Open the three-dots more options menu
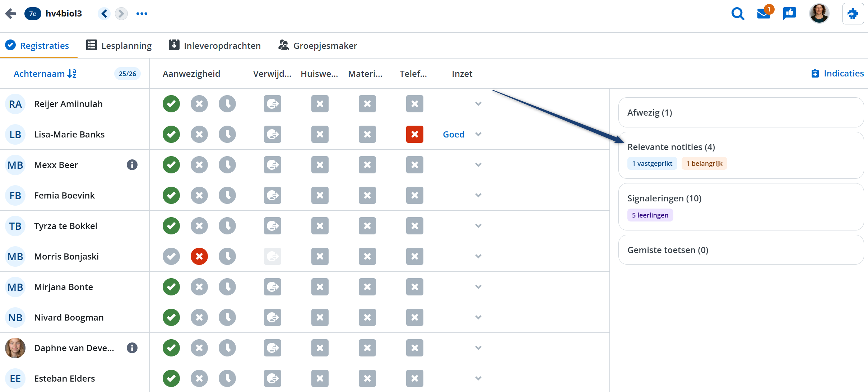Viewport: 868px width, 392px height. click(x=142, y=14)
